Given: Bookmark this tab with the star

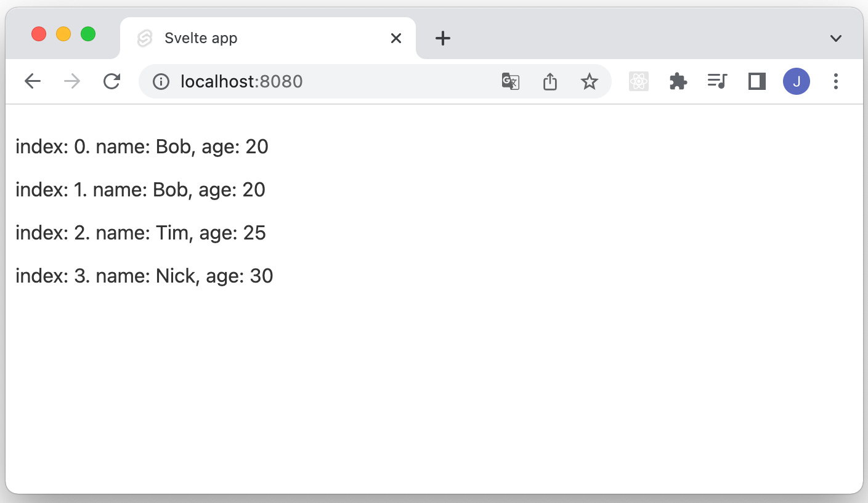Looking at the screenshot, I should (x=590, y=81).
